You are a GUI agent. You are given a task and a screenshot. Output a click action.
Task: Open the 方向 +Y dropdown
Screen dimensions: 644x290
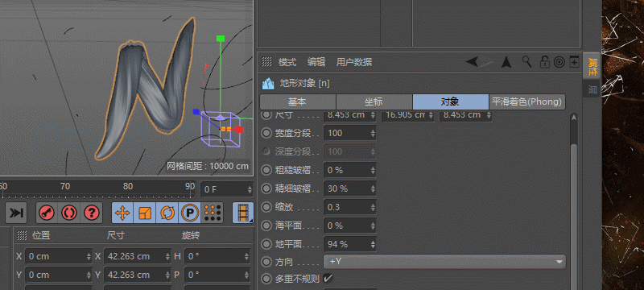pos(445,262)
